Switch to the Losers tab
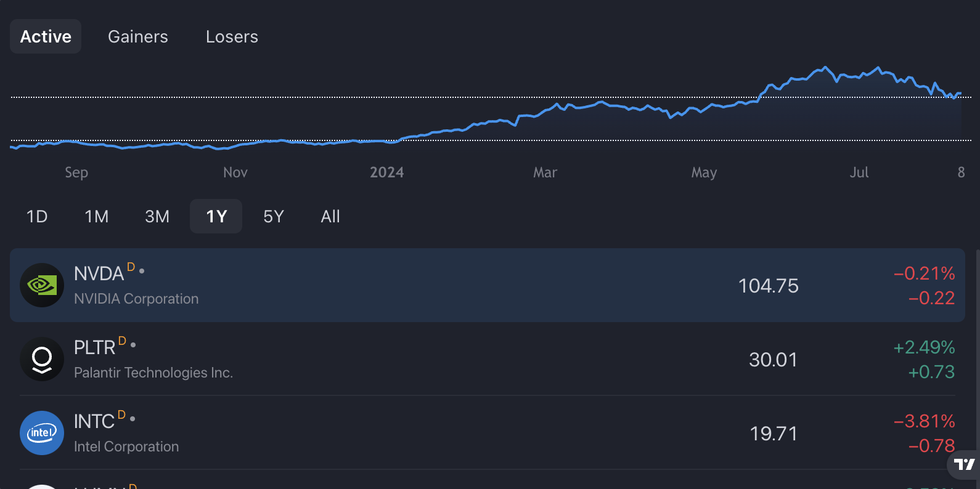The width and height of the screenshot is (980, 489). pos(232,36)
